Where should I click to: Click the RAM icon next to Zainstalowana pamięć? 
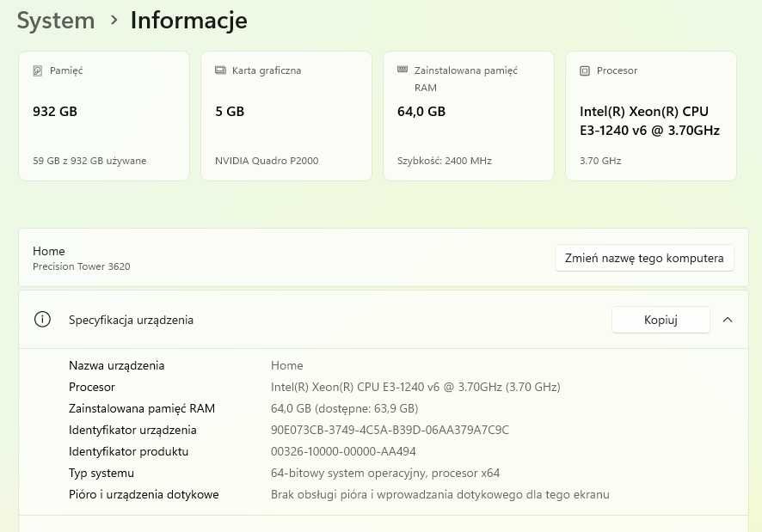pos(403,70)
